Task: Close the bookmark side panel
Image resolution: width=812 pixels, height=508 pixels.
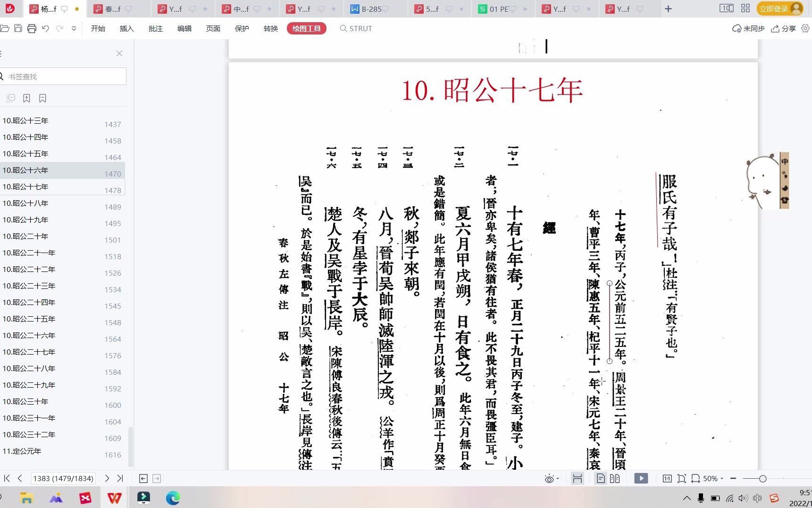Action: click(x=119, y=53)
